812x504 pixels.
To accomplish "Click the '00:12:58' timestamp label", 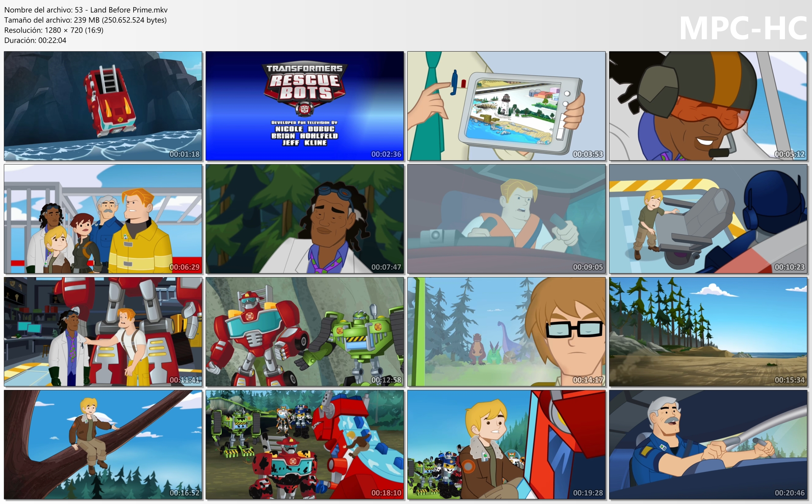I will tap(386, 380).
